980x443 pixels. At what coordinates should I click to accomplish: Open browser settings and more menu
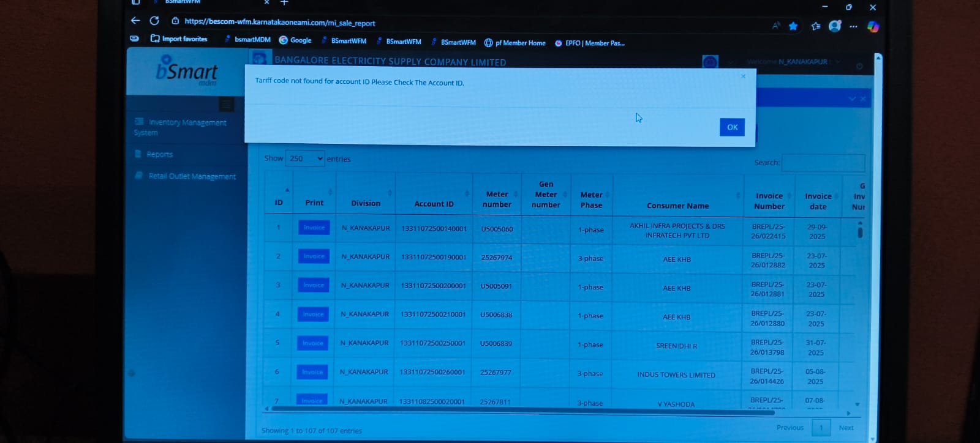pos(853,26)
